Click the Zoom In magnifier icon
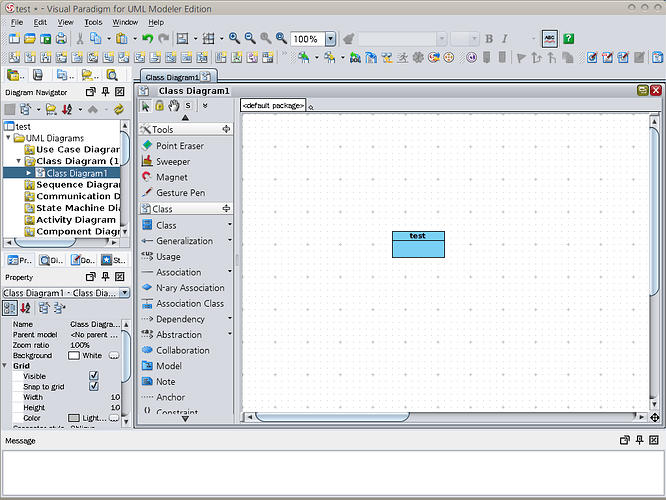 (x=234, y=39)
